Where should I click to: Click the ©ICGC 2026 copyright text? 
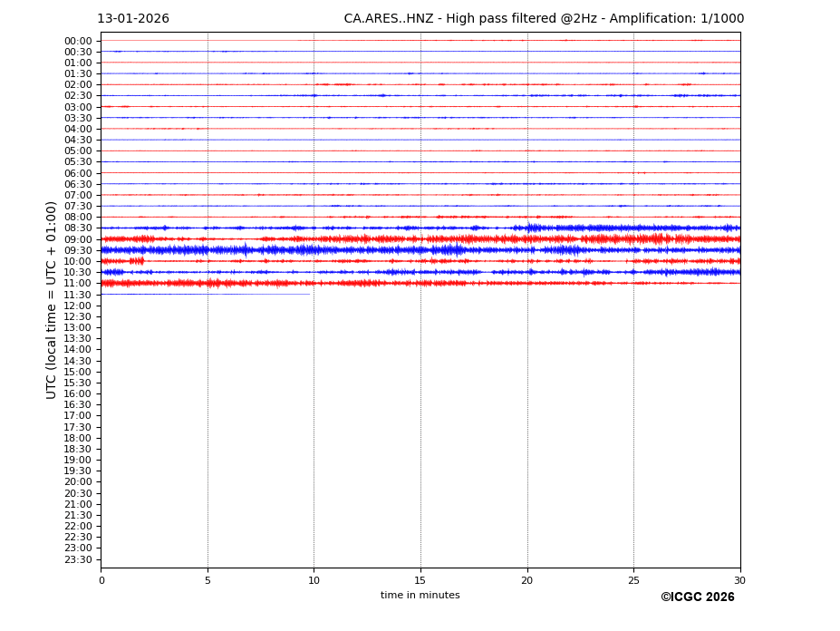tap(697, 597)
